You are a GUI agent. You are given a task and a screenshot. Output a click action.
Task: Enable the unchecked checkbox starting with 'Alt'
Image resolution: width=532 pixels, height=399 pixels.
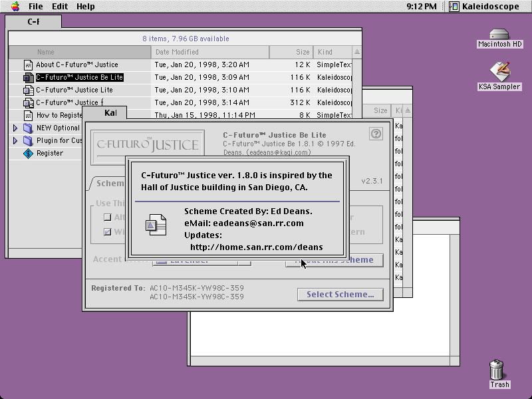coord(108,217)
